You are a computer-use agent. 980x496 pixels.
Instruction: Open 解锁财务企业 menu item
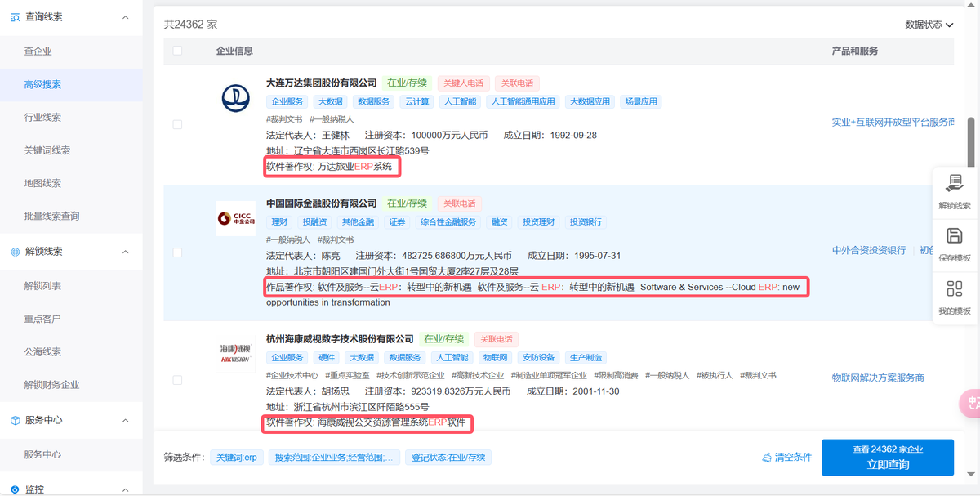pos(52,385)
